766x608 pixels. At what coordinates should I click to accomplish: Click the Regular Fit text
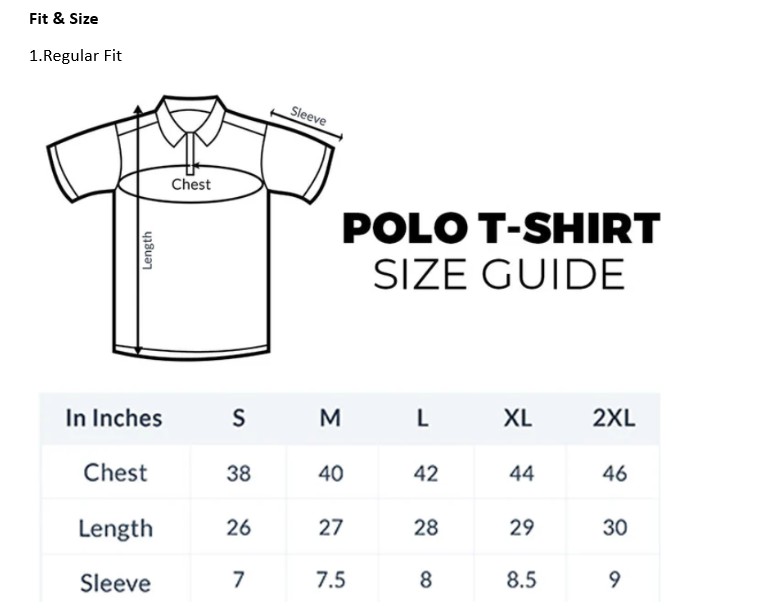[75, 56]
